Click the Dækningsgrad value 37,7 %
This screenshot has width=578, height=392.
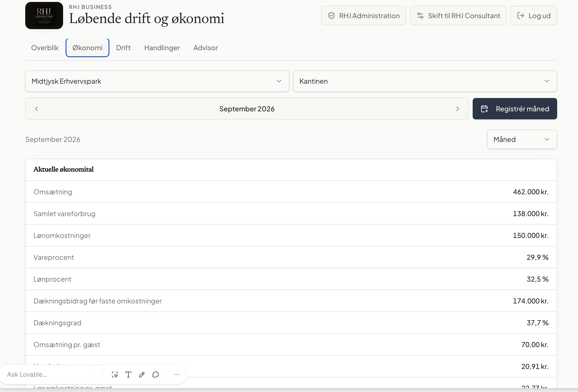click(x=537, y=323)
